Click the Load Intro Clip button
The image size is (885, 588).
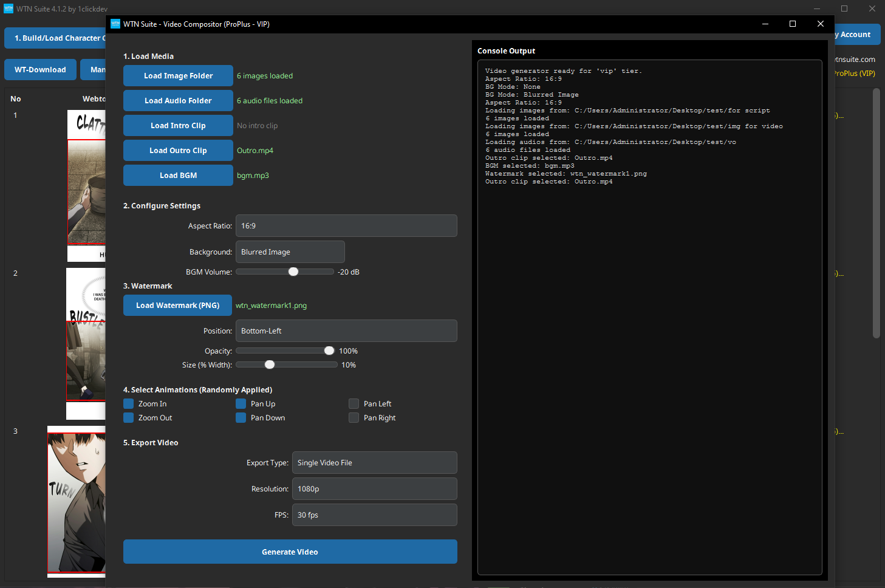point(177,125)
